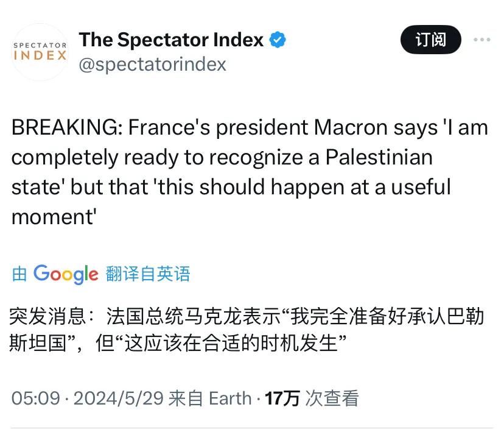Click the @spectatorindex handle
The width and height of the screenshot is (504, 435).
(x=152, y=64)
